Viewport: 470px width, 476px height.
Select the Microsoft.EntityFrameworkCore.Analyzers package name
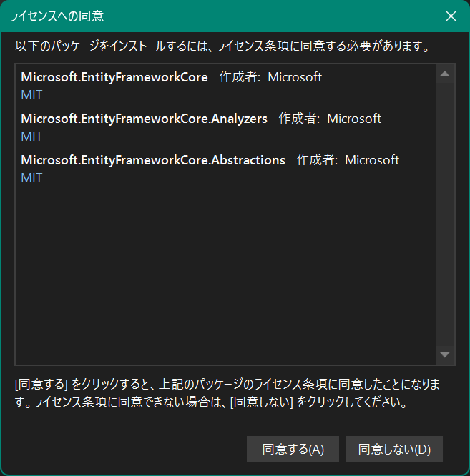pos(144,119)
